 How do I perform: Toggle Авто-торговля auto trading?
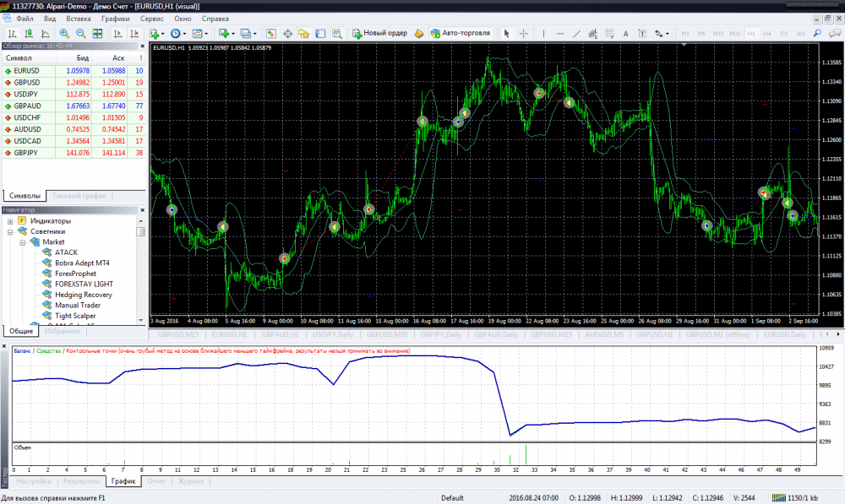point(461,34)
